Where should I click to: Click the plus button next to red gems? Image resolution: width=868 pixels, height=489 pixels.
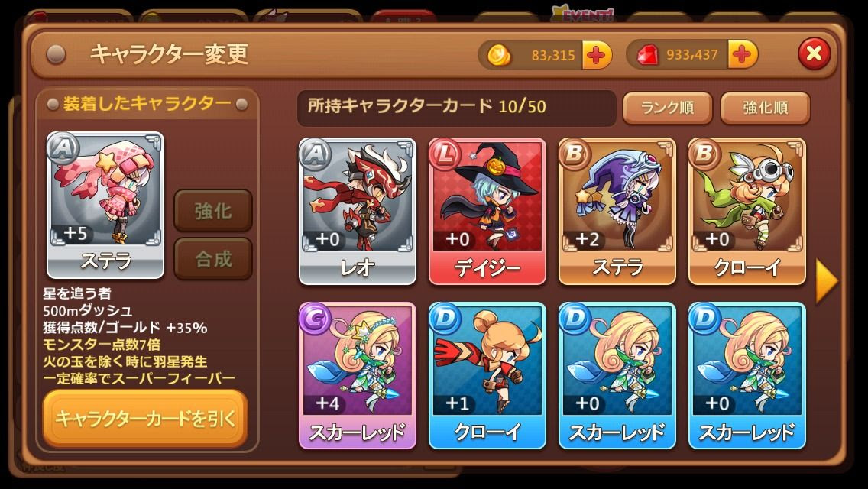pos(743,54)
